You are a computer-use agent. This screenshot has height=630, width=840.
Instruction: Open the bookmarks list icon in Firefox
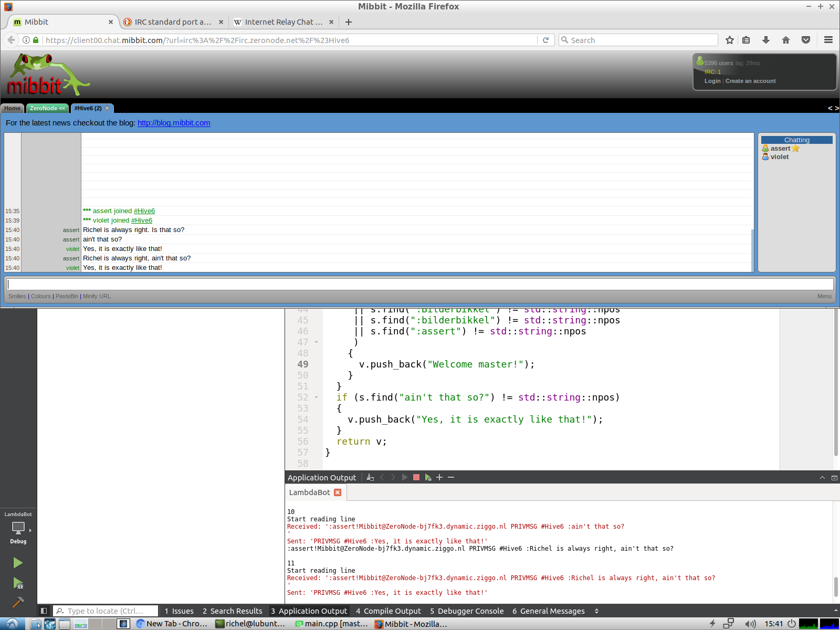[x=746, y=40]
